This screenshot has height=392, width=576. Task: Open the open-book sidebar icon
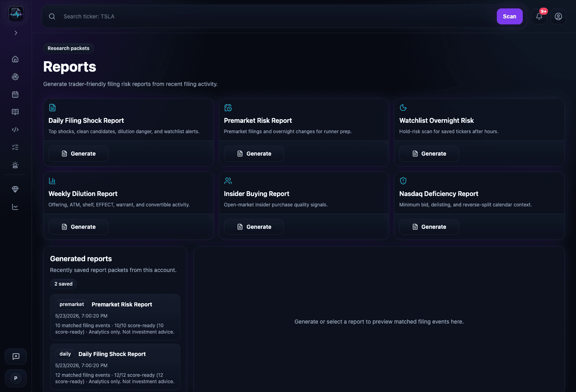[15, 112]
